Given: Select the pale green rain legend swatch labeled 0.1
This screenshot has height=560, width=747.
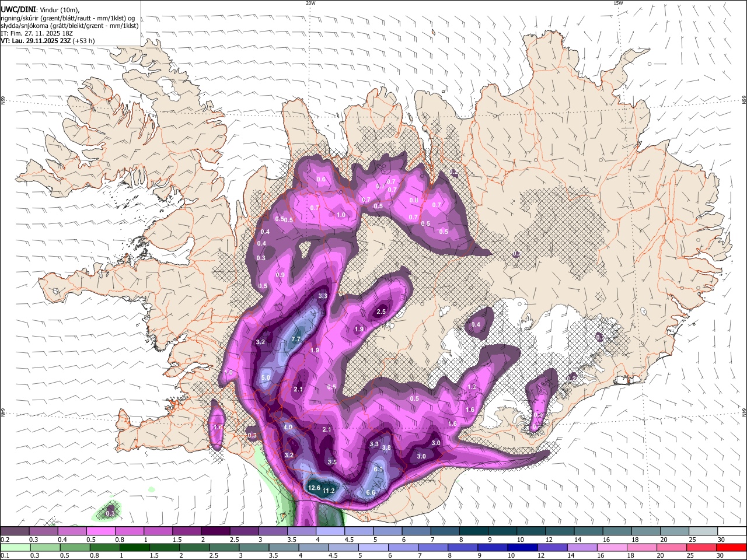Looking at the screenshot, I should (15, 547).
